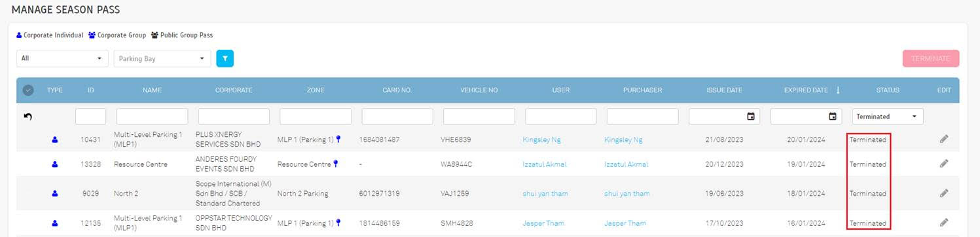
Task: Open purchaser link Jasper Tham
Action: coord(625,223)
